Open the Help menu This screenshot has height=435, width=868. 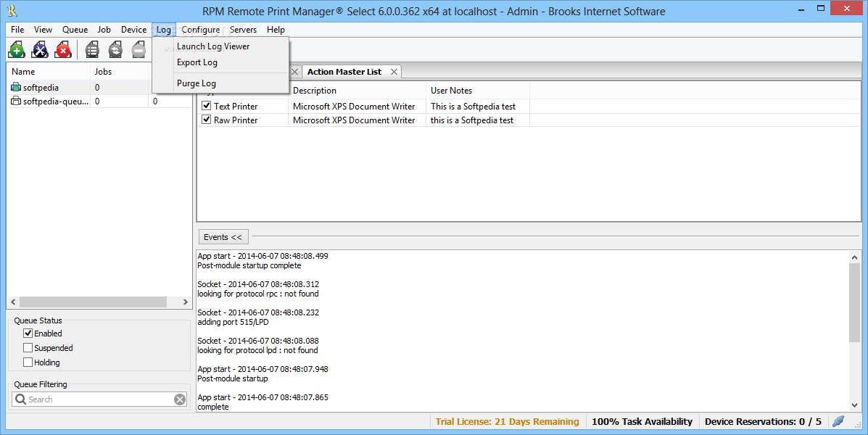(276, 30)
